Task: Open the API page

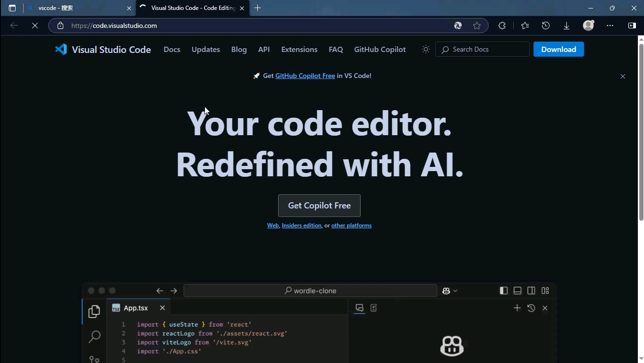Action: tap(264, 49)
